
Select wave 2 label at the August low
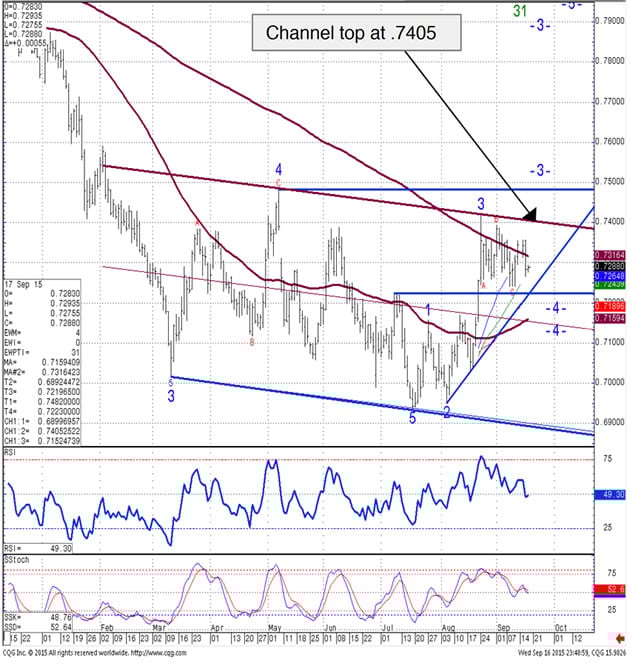[446, 412]
